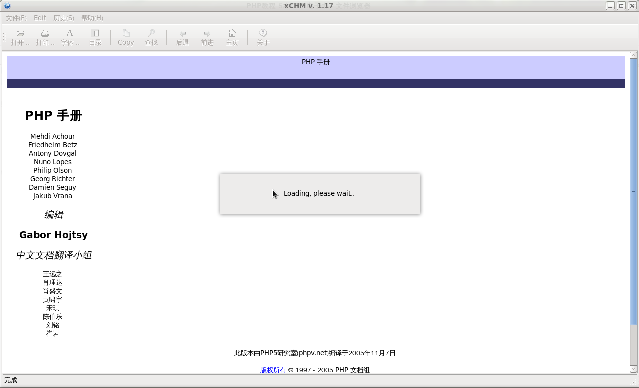
Task: Open the 文件(F) File menu
Action: [15, 18]
